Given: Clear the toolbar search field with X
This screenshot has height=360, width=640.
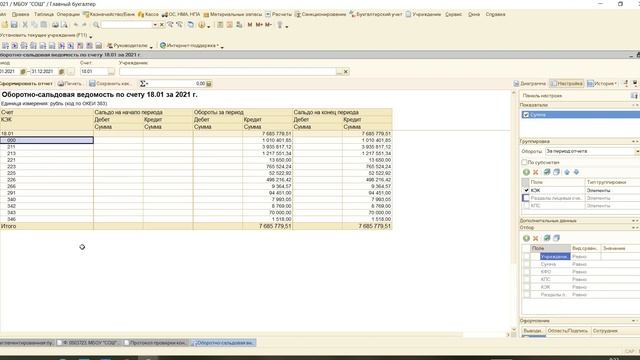Looking at the screenshot, I should tap(162, 25).
